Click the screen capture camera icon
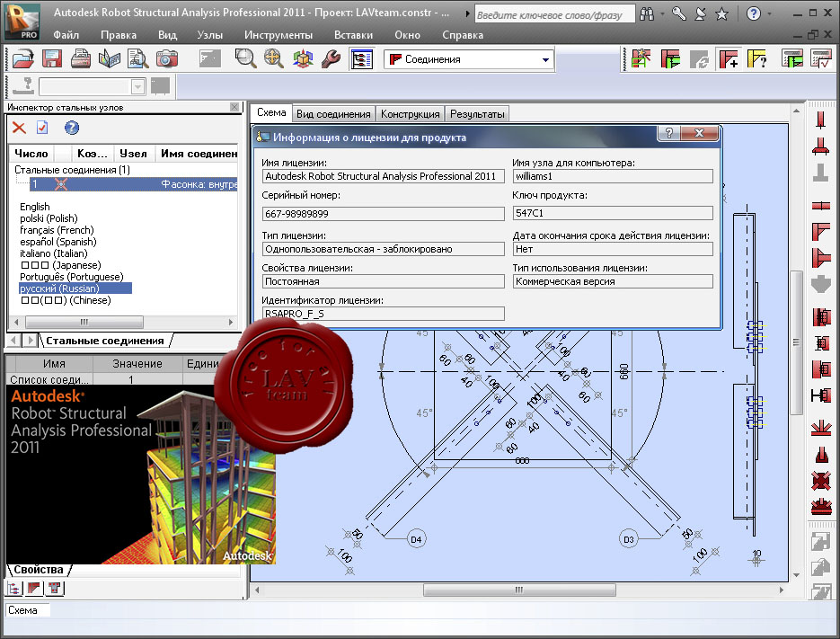Image resolution: width=840 pixels, height=639 pixels. click(166, 58)
